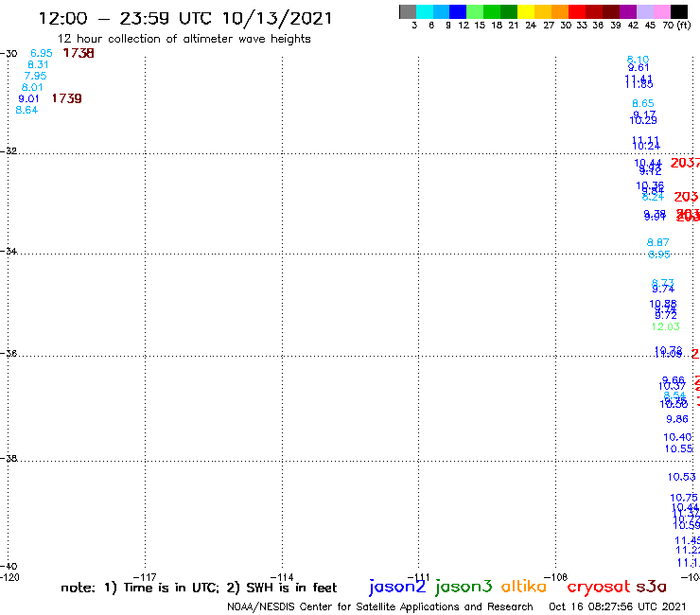
Task: Click the gray 3 ft legend swatch
Action: click(408, 11)
